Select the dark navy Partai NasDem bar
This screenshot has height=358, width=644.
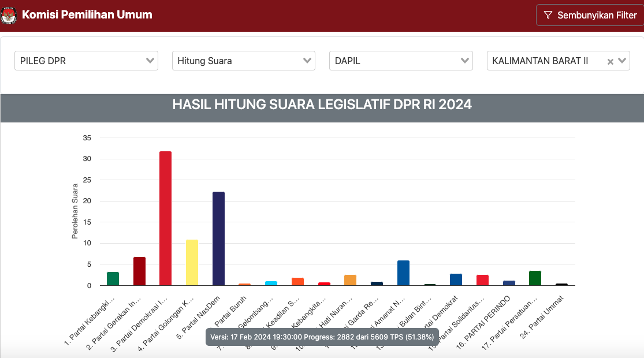pyautogui.click(x=218, y=238)
